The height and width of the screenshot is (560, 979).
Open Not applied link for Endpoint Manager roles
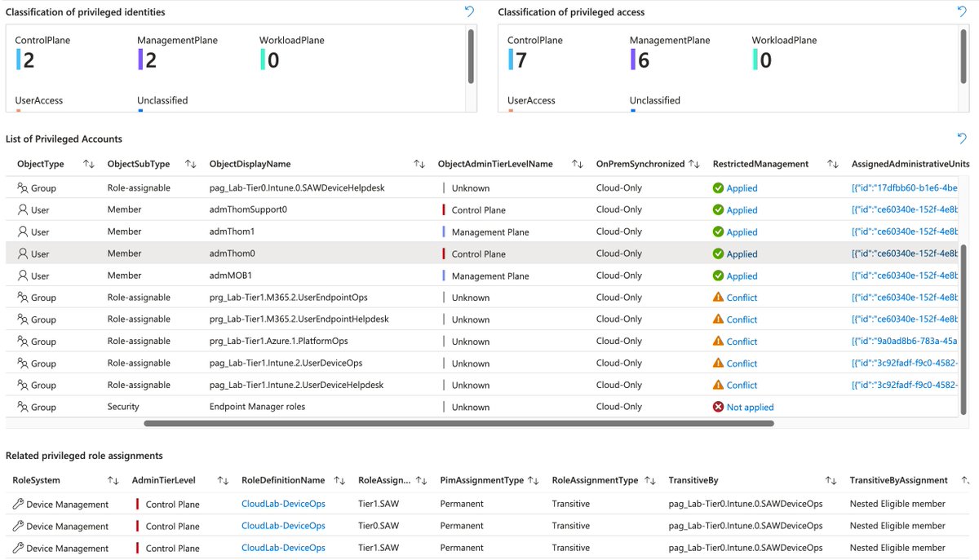pyautogui.click(x=751, y=407)
